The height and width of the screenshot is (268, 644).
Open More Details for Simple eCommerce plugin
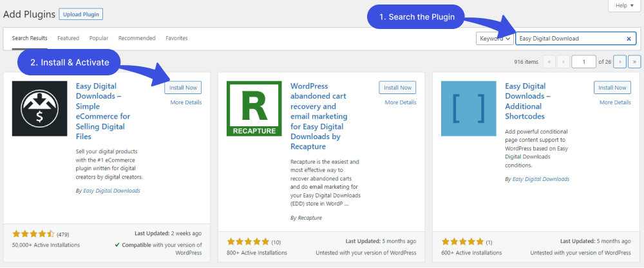point(186,102)
